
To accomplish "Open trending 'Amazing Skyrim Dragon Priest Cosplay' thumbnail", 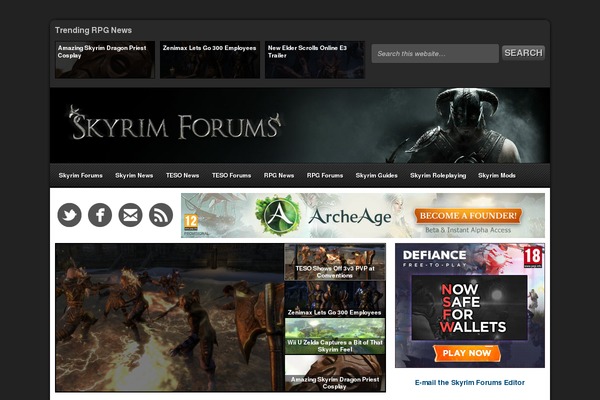I will click(105, 60).
